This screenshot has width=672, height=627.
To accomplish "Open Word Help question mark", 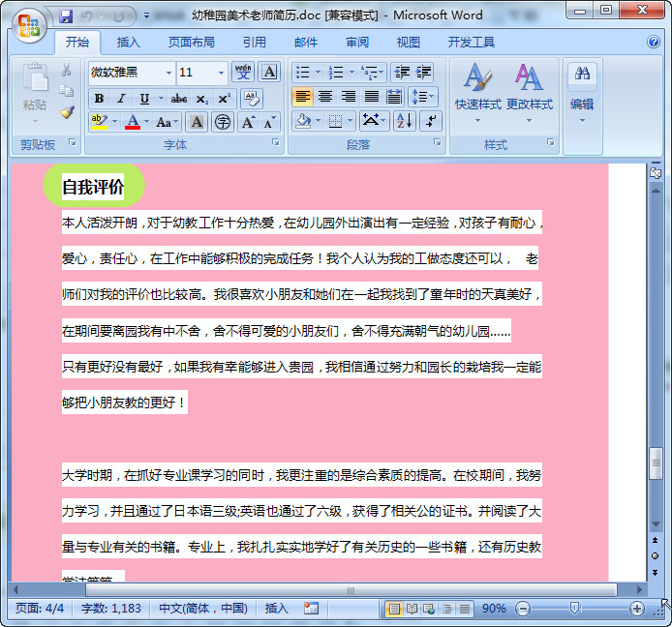I will (x=654, y=42).
